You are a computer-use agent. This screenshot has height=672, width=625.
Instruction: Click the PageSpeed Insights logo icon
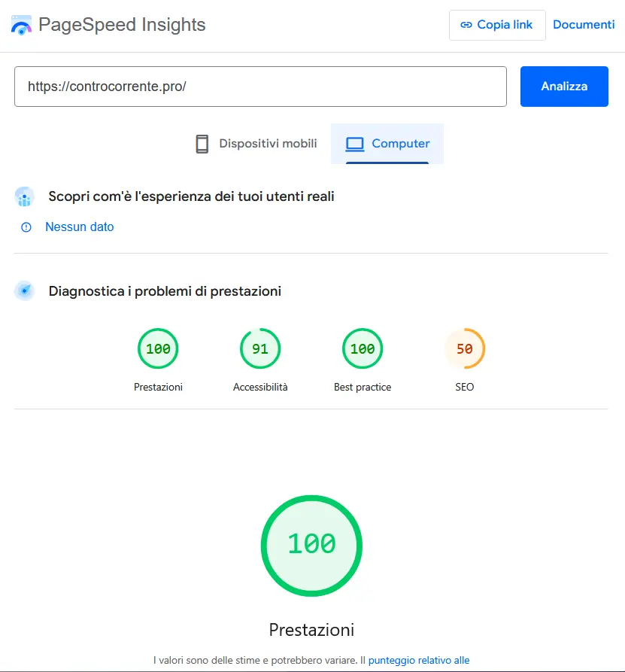click(21, 24)
